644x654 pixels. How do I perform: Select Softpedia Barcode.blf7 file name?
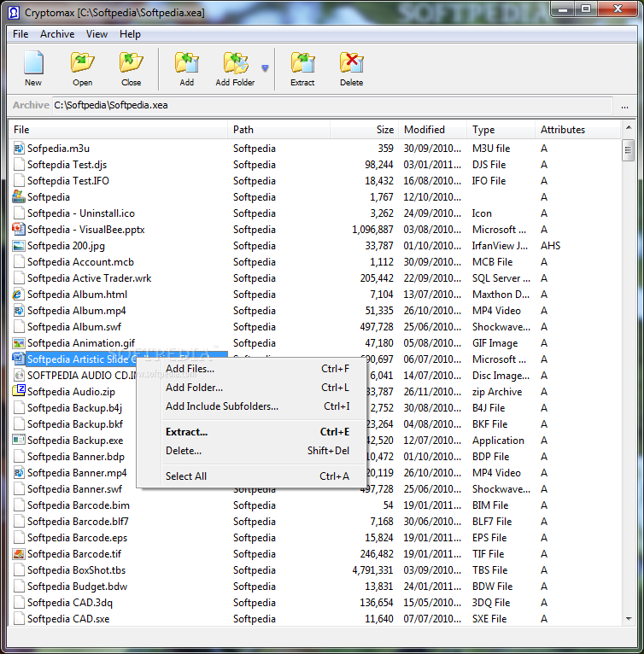tap(78, 522)
